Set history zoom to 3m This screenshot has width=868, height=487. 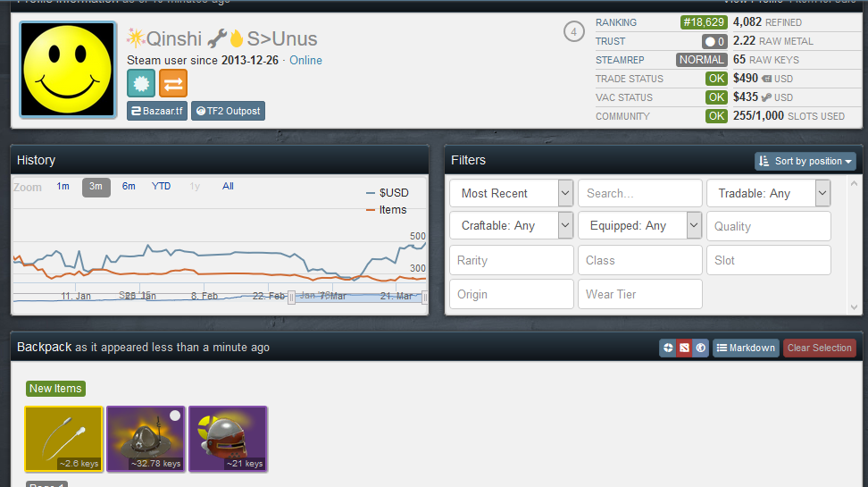coord(96,188)
